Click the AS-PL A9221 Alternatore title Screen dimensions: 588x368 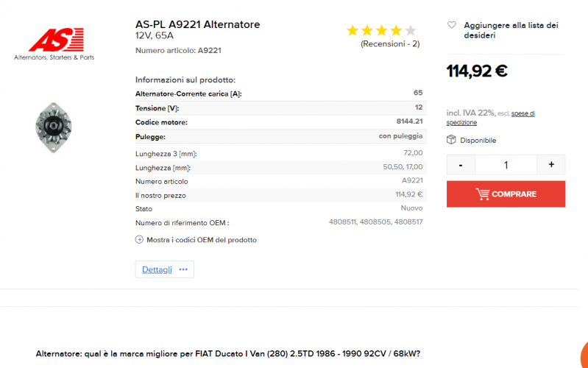coord(197,24)
